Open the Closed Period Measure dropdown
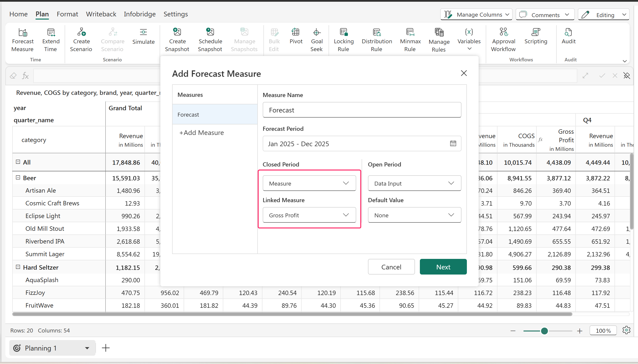Screen dimensions: 638x364 click(x=309, y=183)
